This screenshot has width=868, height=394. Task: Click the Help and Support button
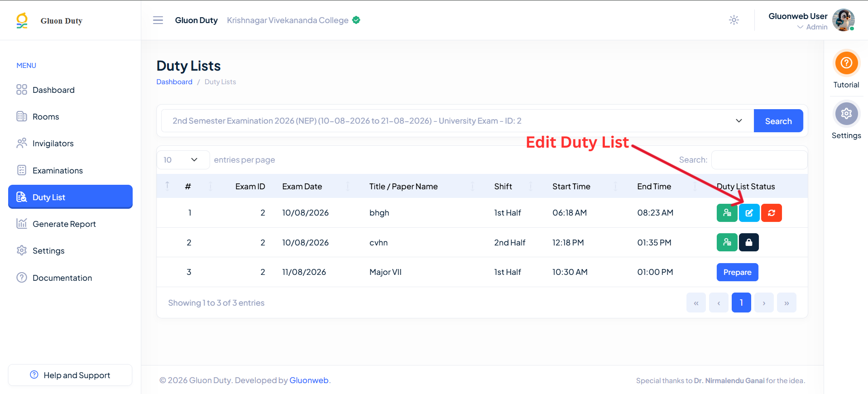click(70, 375)
